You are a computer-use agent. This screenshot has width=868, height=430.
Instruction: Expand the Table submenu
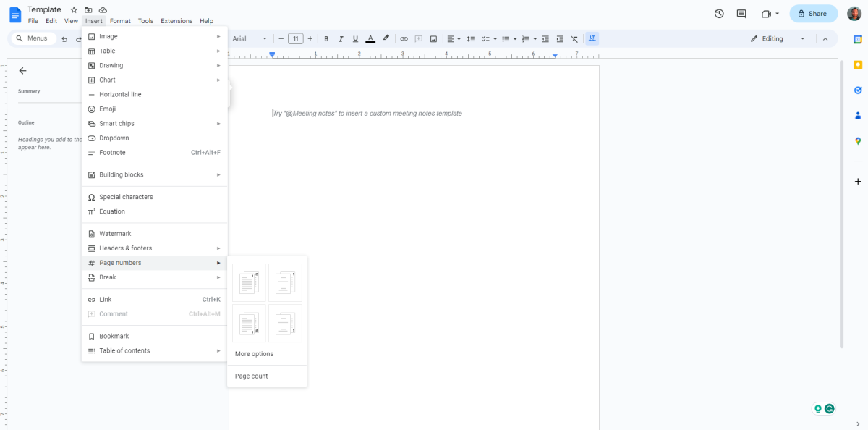(155, 51)
